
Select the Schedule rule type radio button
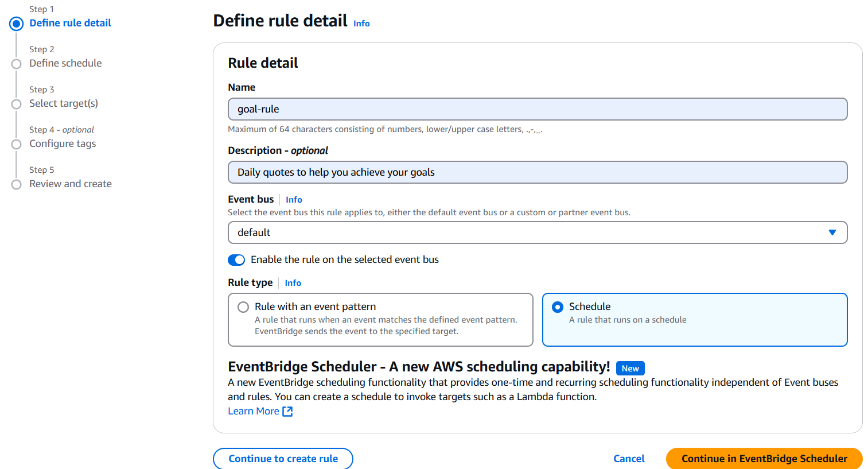point(558,307)
